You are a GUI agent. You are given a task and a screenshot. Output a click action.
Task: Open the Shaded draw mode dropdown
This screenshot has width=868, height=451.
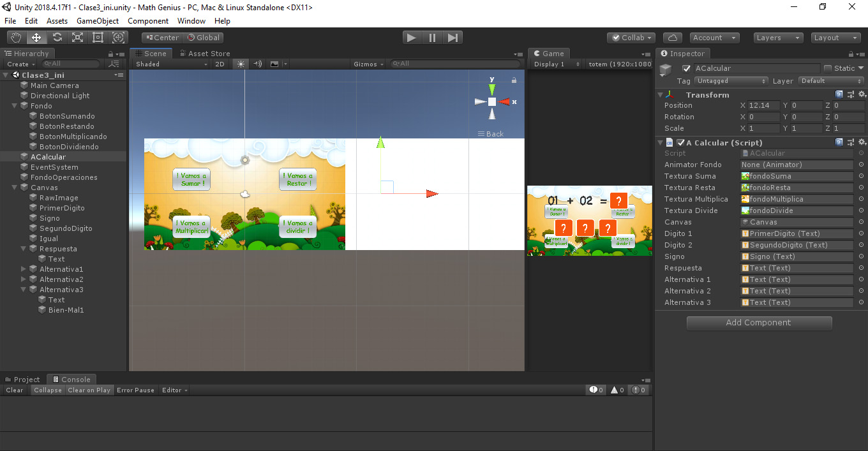pyautogui.click(x=171, y=64)
